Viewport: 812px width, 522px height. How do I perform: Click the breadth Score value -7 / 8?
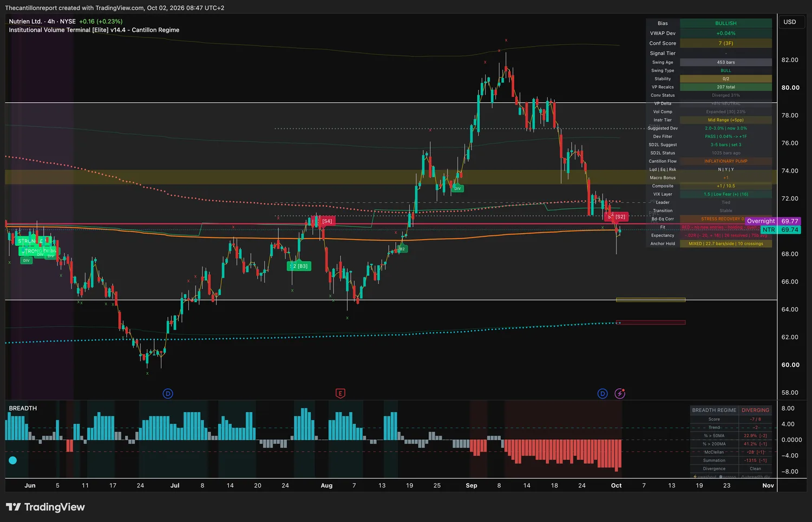(755, 419)
